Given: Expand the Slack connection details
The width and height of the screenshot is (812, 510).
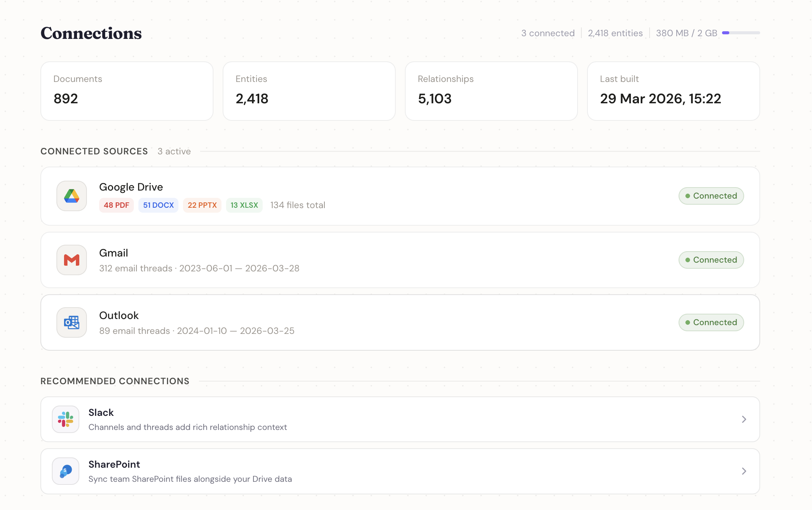Looking at the screenshot, I should pos(743,419).
